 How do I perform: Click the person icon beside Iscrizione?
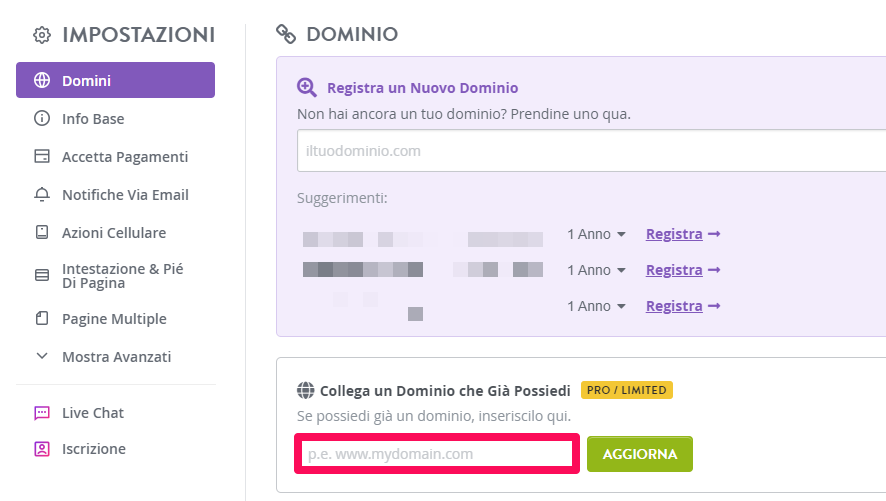(42, 448)
